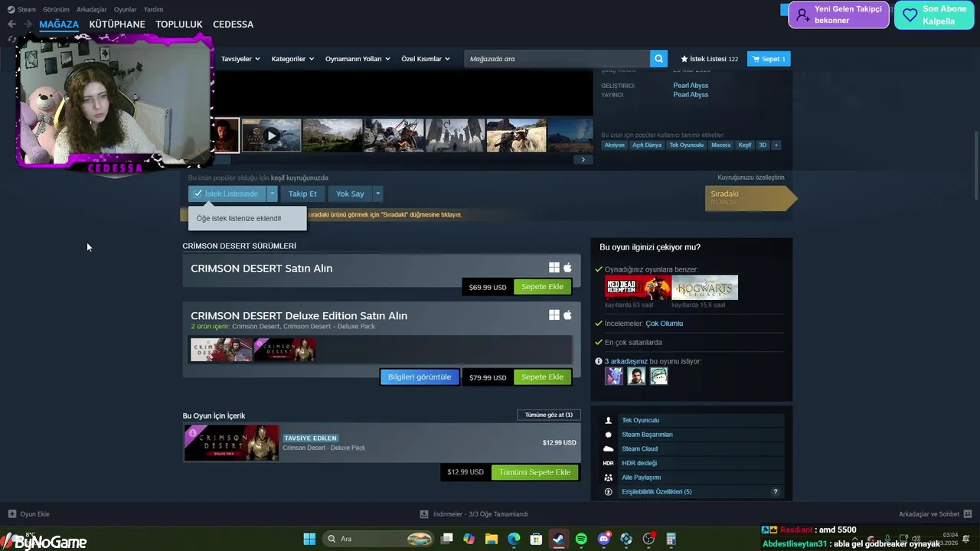Open Microsoft Edge from the taskbar
Image resolution: width=980 pixels, height=551 pixels.
(514, 539)
